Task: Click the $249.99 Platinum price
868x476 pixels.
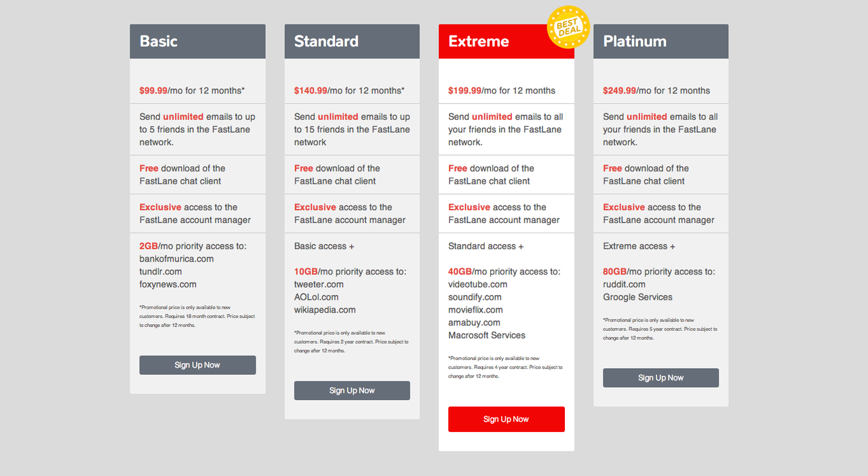Action: click(x=619, y=90)
